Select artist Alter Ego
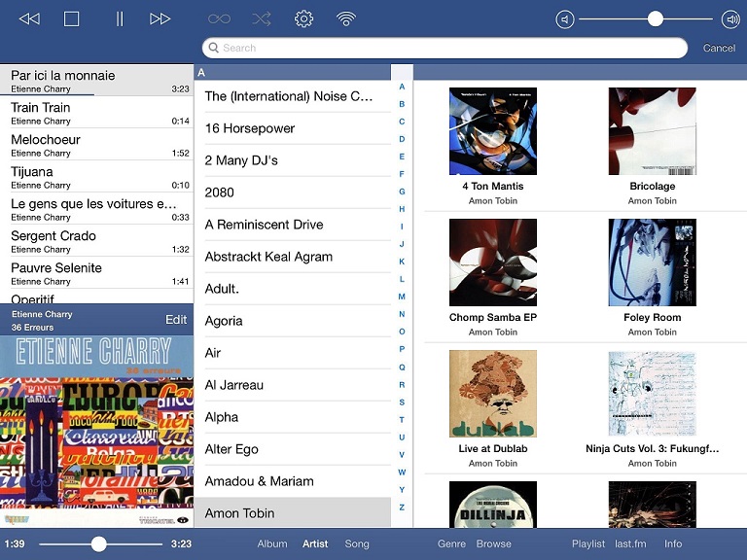Screen dimensions: 747x560 tap(293, 449)
